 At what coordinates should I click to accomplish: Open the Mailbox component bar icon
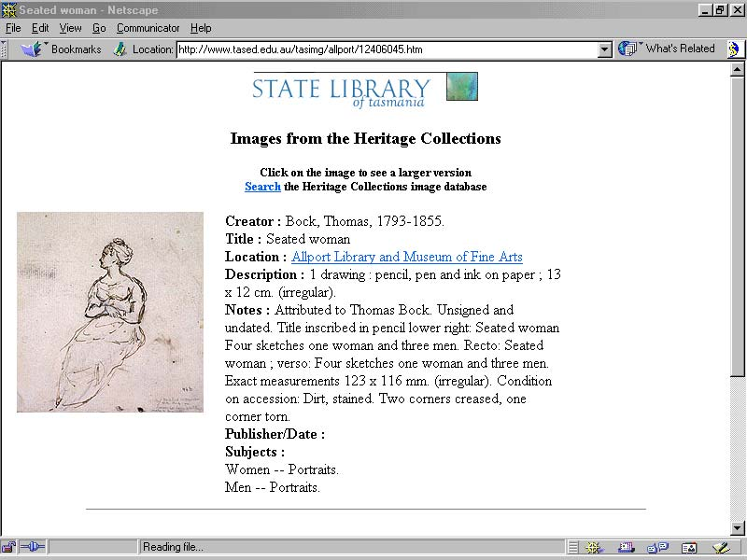click(627, 547)
